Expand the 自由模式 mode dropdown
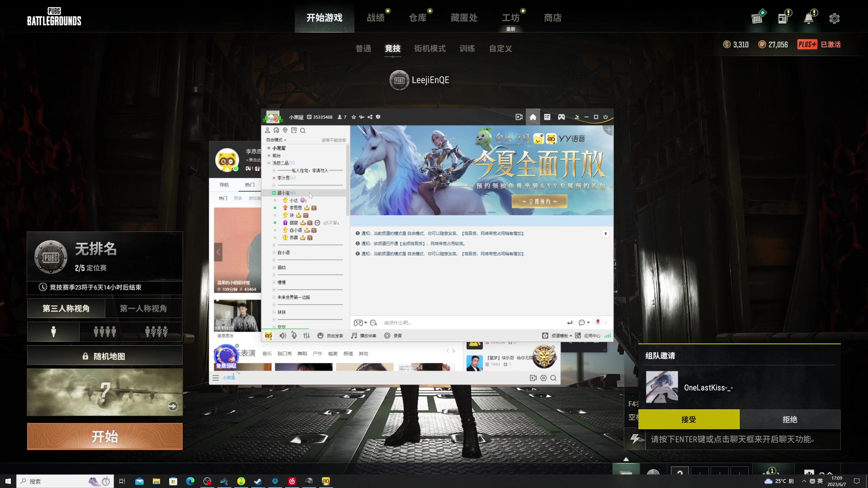The width and height of the screenshot is (868, 488). pos(276,140)
